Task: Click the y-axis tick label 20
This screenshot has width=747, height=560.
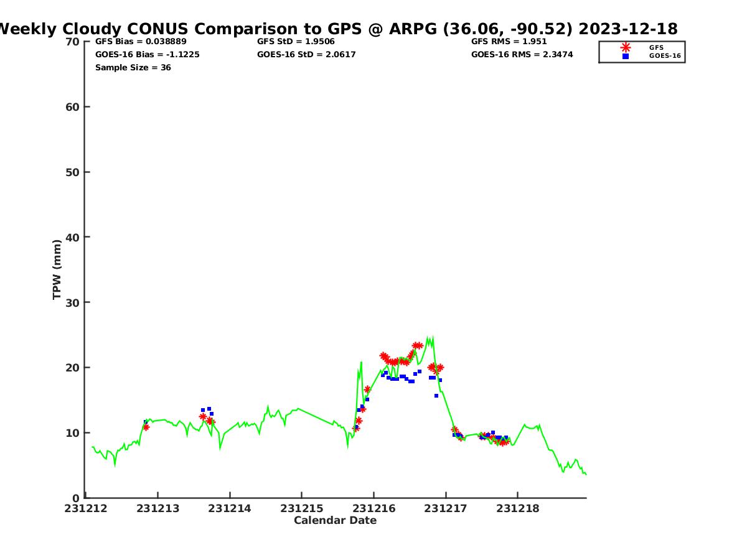Action: pyautogui.click(x=73, y=368)
